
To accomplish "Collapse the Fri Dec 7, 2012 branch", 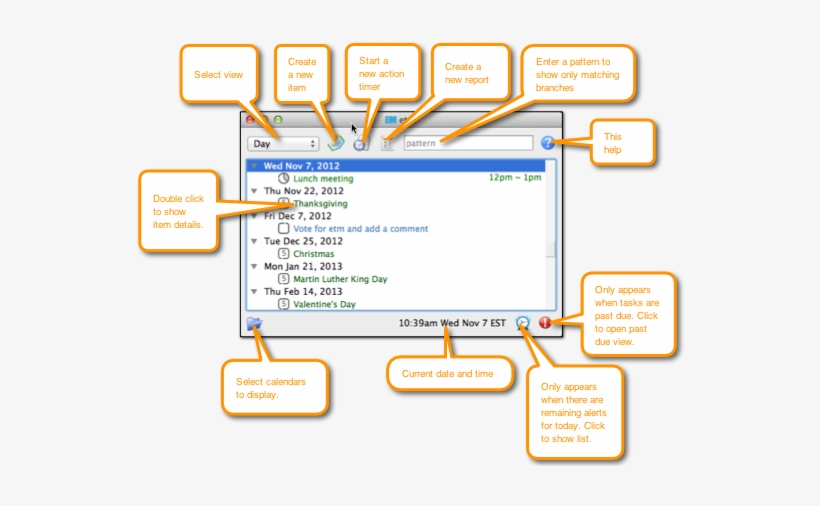I will tap(254, 216).
